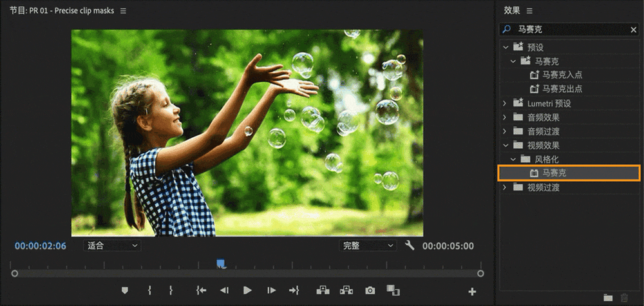The width and height of the screenshot is (644, 306).
Task: Collapse the 视频效果 folder
Action: coord(505,146)
